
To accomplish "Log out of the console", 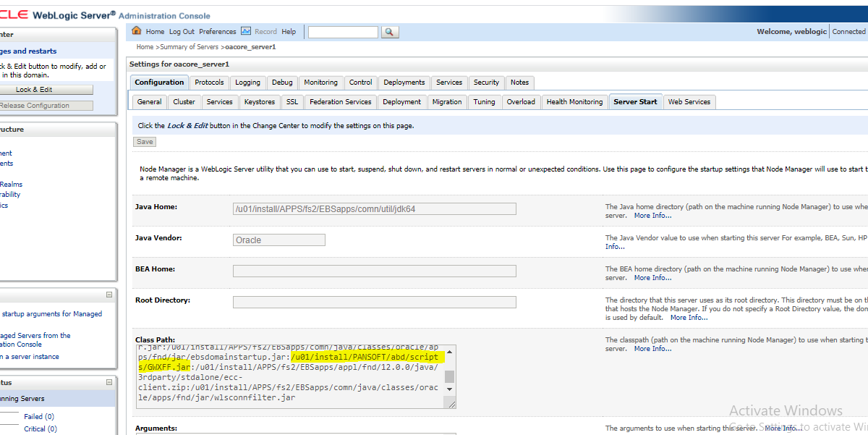I will coord(181,31).
